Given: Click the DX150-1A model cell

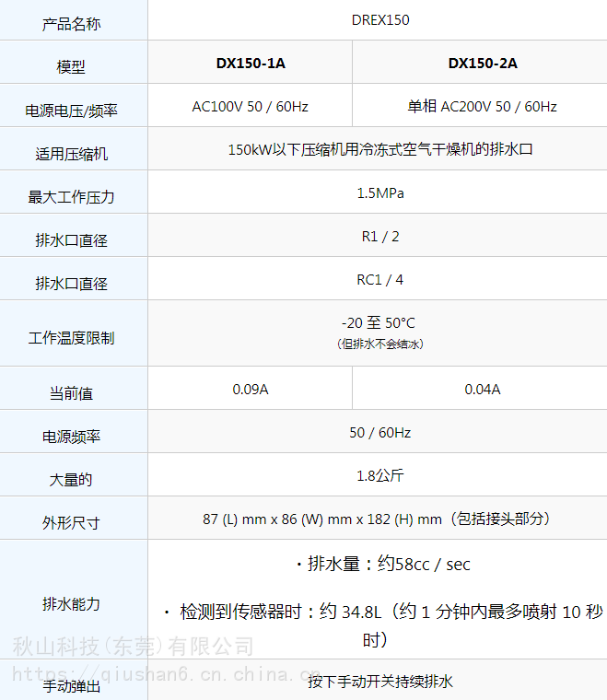Looking at the screenshot, I should pos(251,64).
